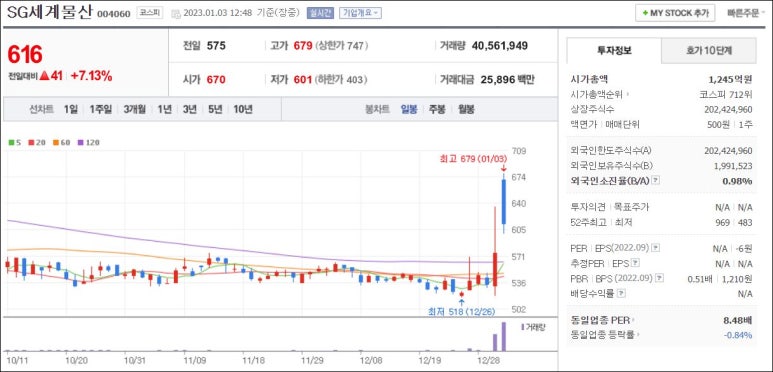This screenshot has height=372, width=773.
Task: Click the 52주최고 최저 values 969 483
Action: 734,223
